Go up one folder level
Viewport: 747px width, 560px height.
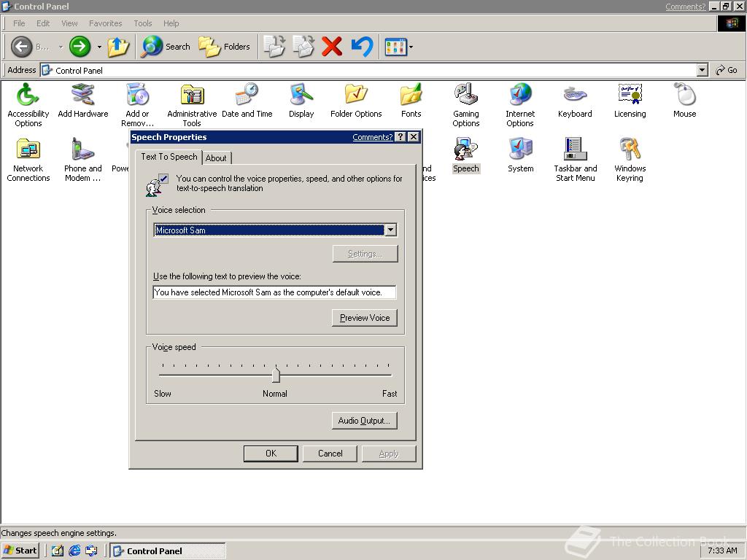118,47
